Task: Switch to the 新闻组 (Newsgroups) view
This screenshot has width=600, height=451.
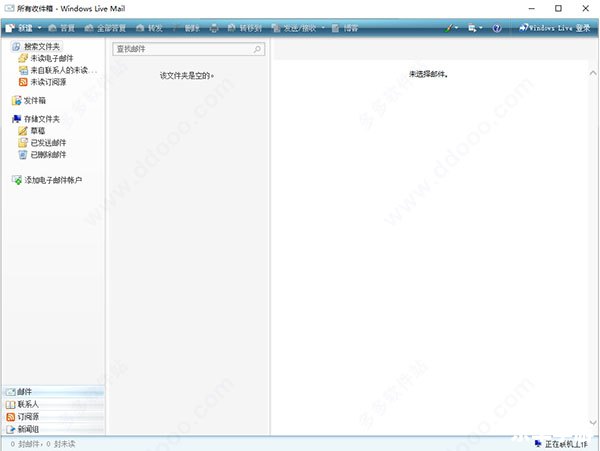Action: (x=54, y=429)
